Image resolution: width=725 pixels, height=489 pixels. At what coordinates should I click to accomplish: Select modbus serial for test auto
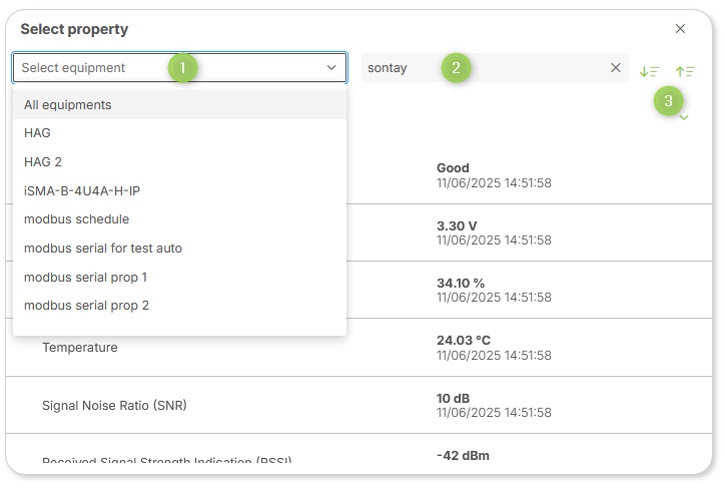pyautogui.click(x=179, y=248)
